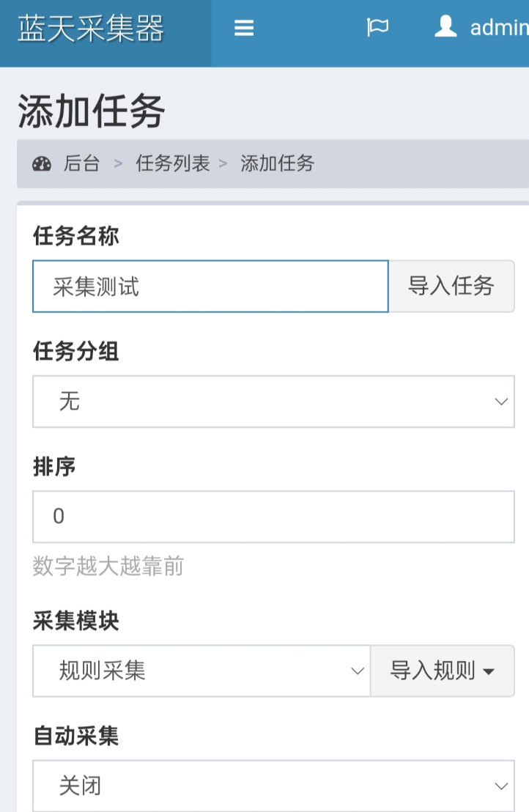529x812 pixels.
Task: Click the flag icon in header
Action: [377, 29]
